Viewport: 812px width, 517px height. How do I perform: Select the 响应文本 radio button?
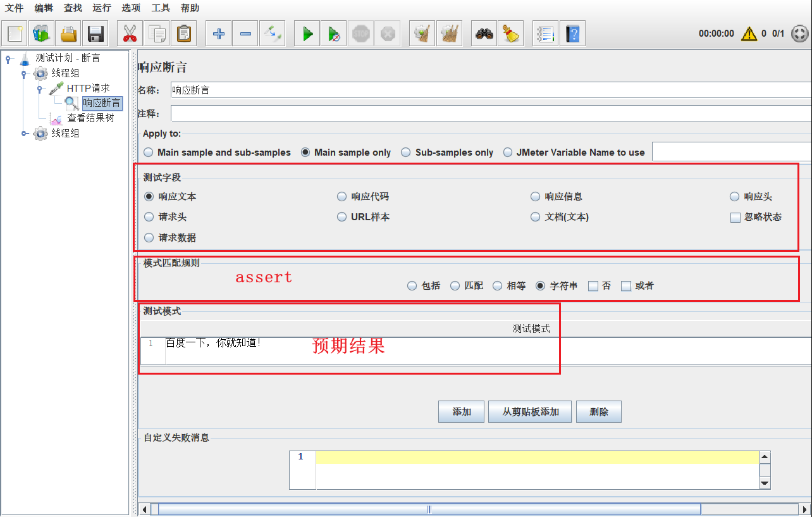[149, 197]
